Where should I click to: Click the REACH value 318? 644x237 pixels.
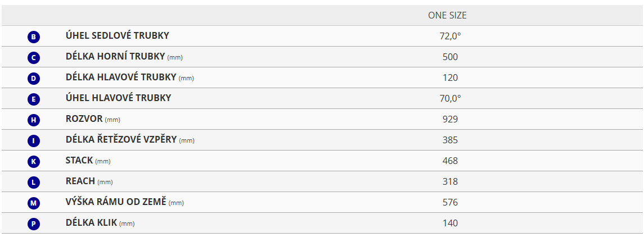pyautogui.click(x=450, y=181)
